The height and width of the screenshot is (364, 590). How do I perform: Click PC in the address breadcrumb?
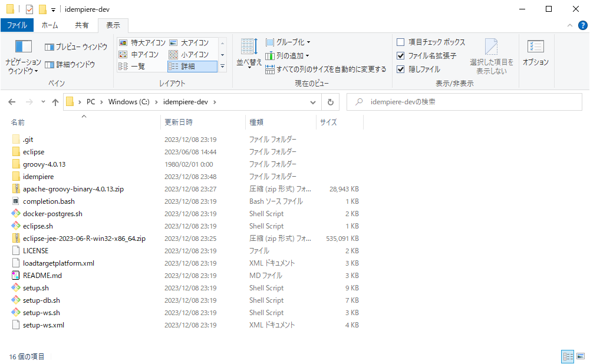(91, 102)
